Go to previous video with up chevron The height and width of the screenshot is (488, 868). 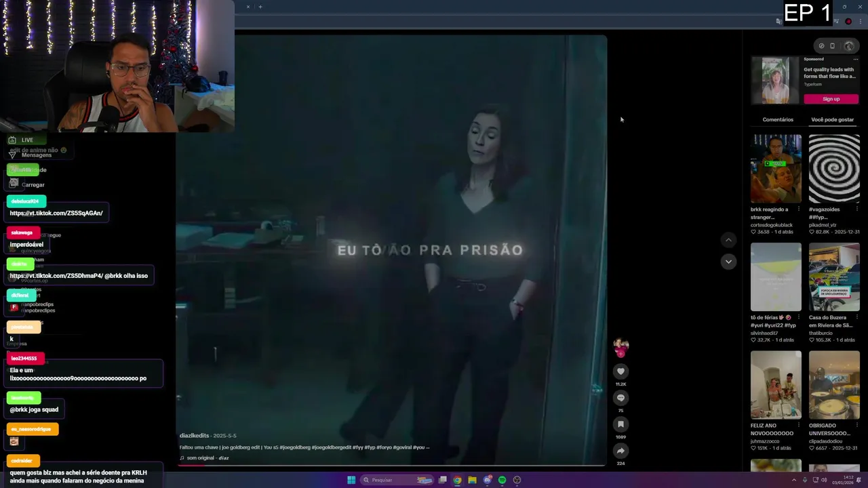coord(728,240)
